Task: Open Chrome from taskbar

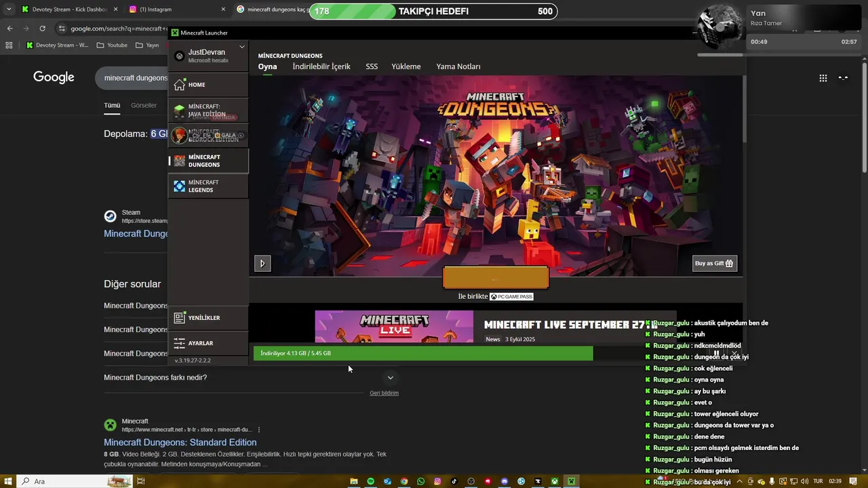Action: tap(404, 481)
